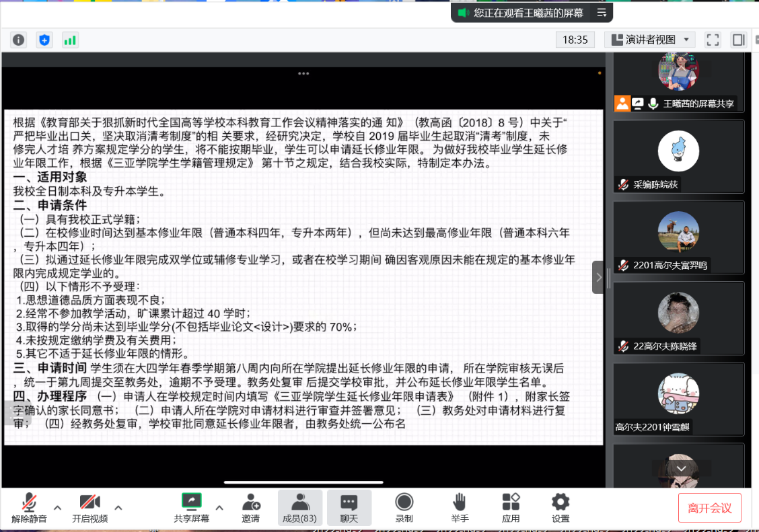Click the 邀请 invite icon
This screenshot has height=532, width=759.
250,507
